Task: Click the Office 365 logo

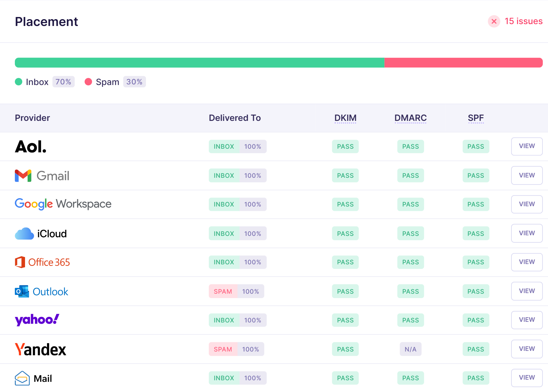Action: pos(42,262)
